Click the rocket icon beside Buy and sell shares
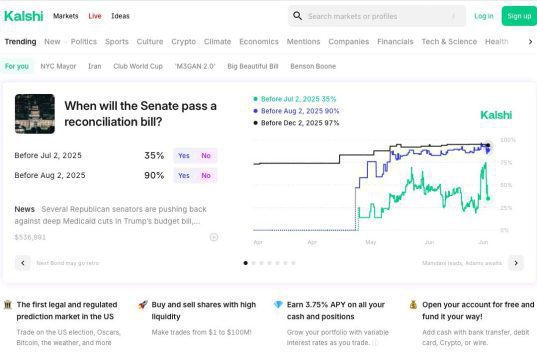Screen dimensions: 537x360 pyautogui.click(x=143, y=305)
